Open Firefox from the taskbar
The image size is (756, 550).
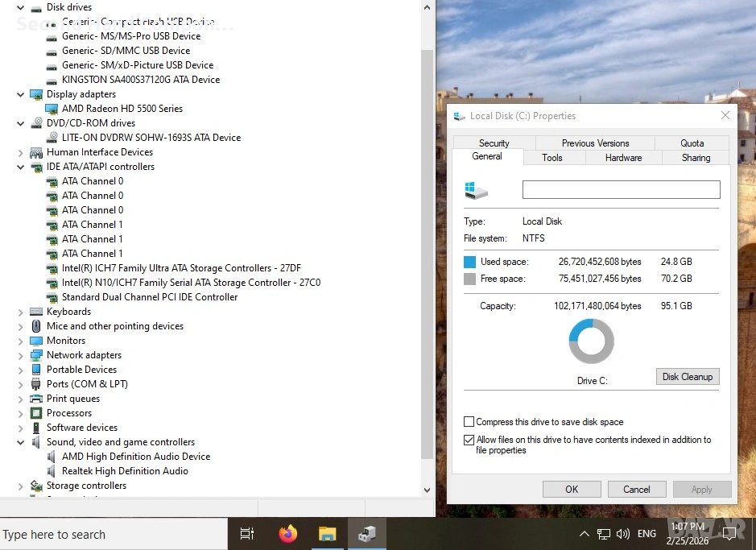click(287, 534)
